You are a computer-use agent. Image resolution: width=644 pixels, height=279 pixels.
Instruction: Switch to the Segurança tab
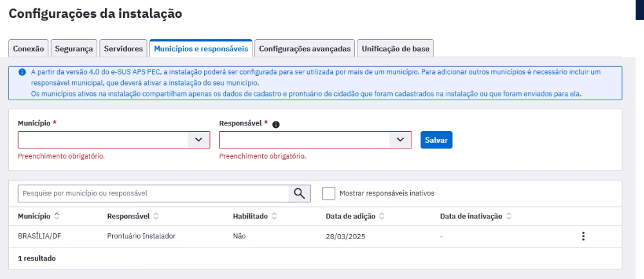pos(74,49)
